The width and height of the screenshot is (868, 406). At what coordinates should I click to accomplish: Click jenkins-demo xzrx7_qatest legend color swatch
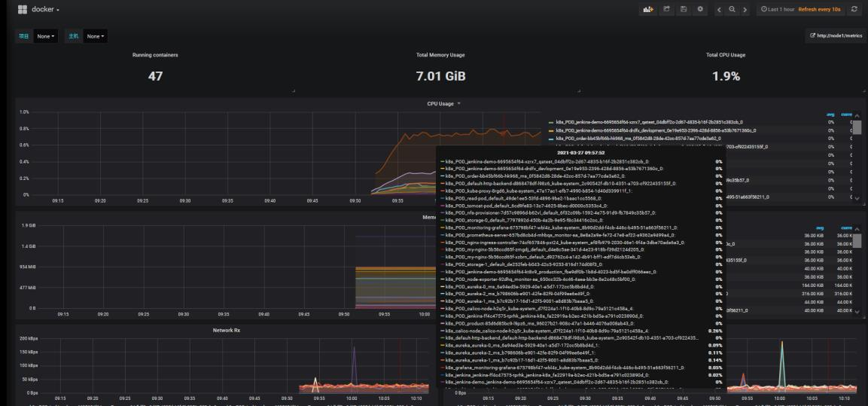click(x=551, y=123)
